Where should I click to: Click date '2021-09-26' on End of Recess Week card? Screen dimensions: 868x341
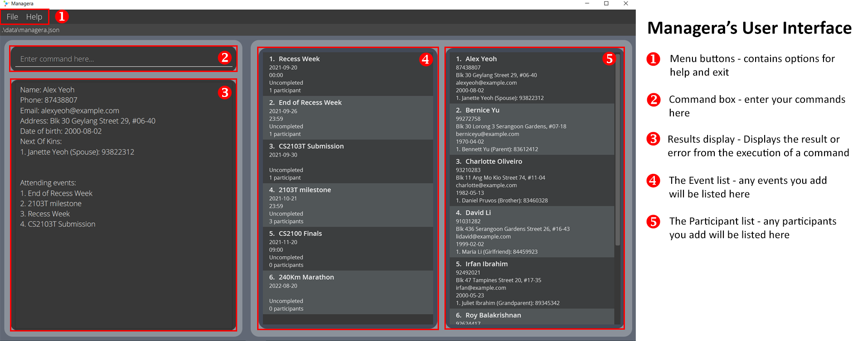pyautogui.click(x=283, y=111)
